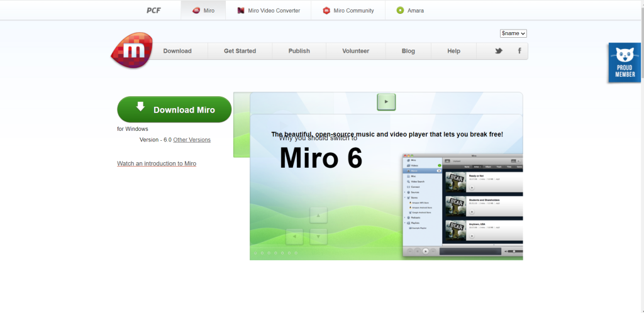Screen dimensions: 644x313
Task: Open the Publish menu item
Action: (299, 51)
